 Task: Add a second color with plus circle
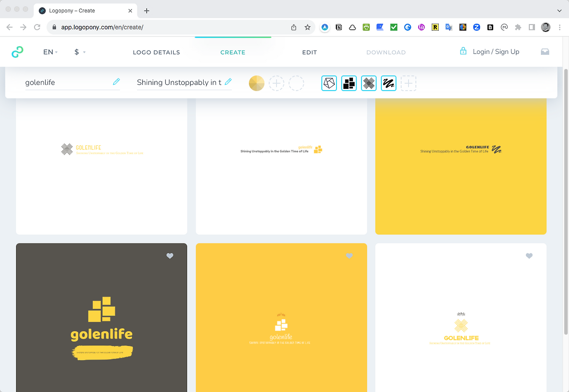pos(276,83)
